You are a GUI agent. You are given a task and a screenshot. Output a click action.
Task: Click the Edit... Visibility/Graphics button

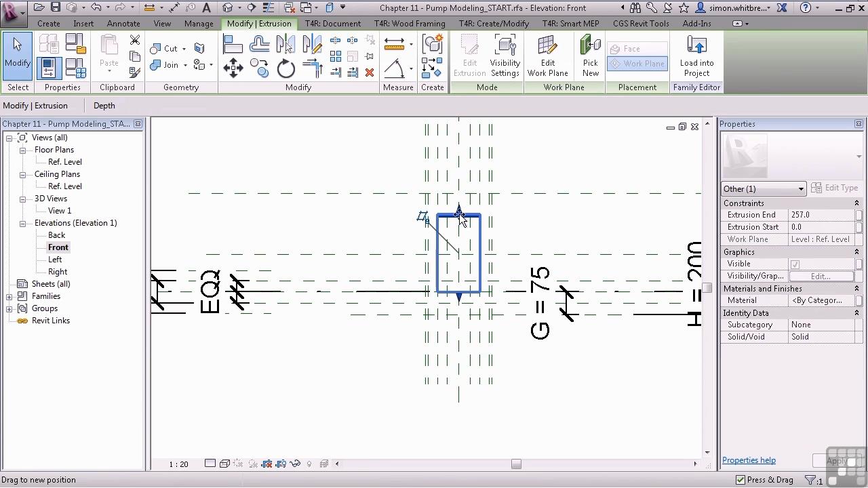point(820,276)
